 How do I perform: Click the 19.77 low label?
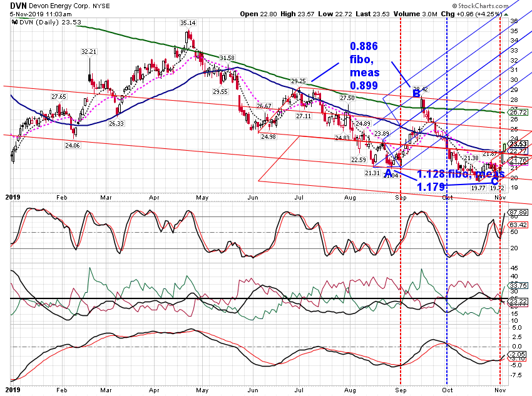(478, 188)
